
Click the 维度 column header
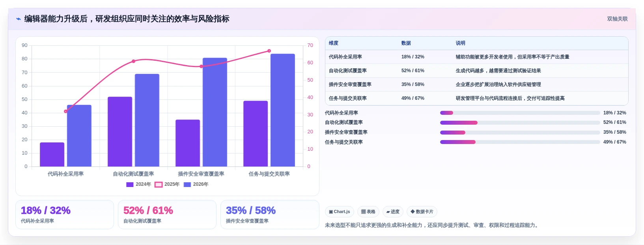pos(334,43)
